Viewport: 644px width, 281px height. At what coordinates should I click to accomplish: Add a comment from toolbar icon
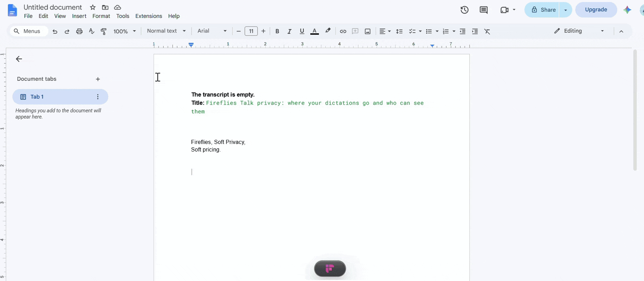click(x=355, y=31)
